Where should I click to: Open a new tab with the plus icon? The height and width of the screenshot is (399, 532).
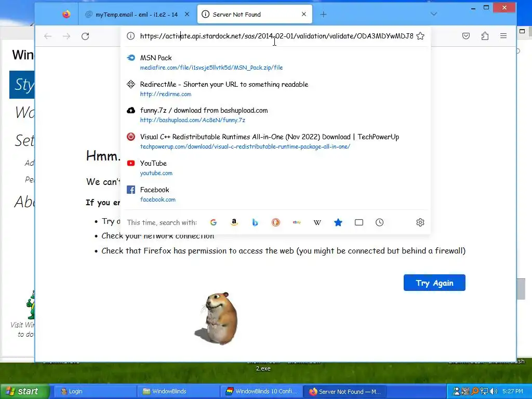pyautogui.click(x=323, y=14)
